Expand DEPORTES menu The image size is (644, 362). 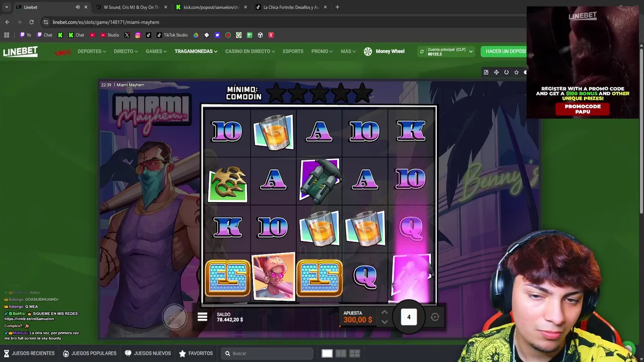[92, 51]
